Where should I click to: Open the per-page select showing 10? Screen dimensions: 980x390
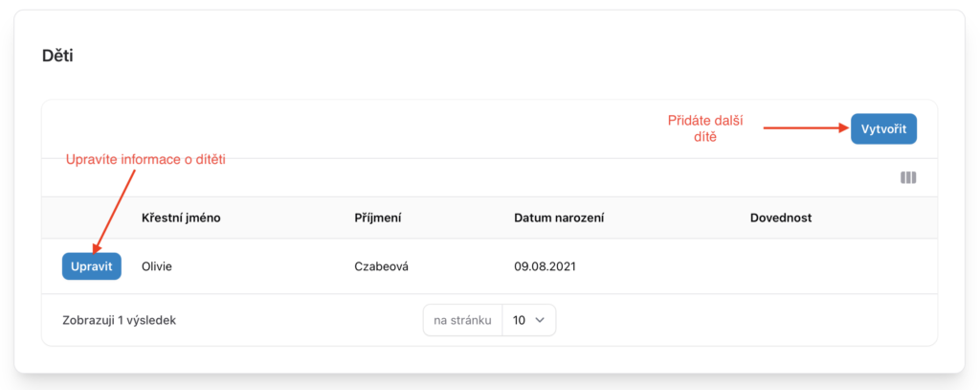(x=528, y=321)
